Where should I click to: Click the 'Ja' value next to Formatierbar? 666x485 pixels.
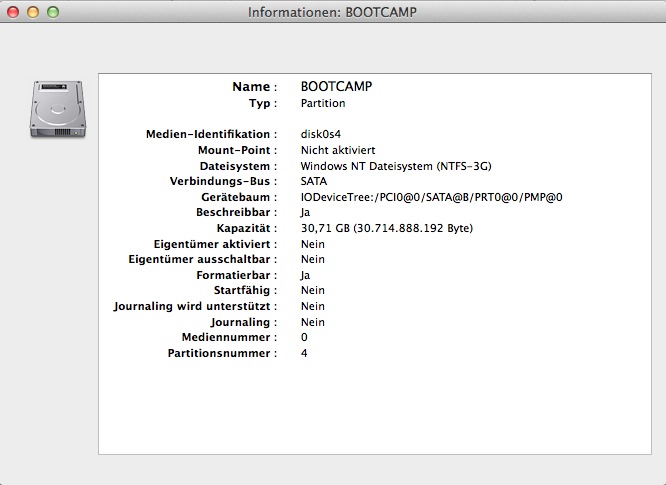(x=306, y=275)
